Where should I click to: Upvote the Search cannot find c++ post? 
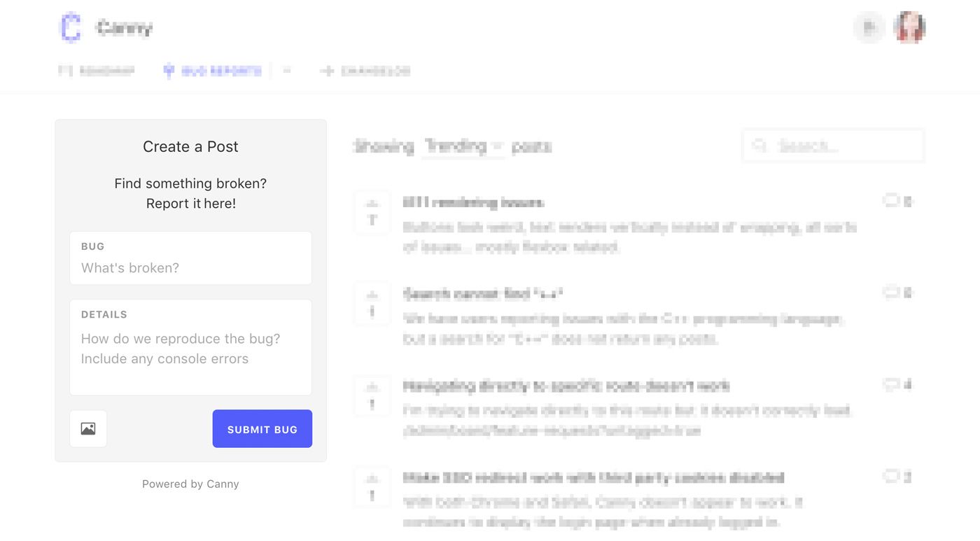point(372,304)
